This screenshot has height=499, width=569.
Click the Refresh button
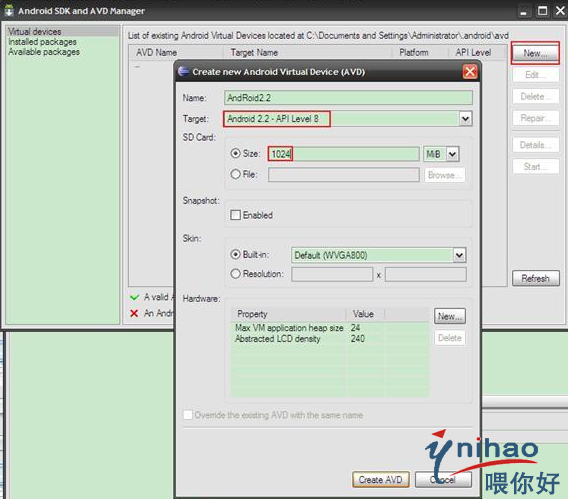pyautogui.click(x=536, y=278)
